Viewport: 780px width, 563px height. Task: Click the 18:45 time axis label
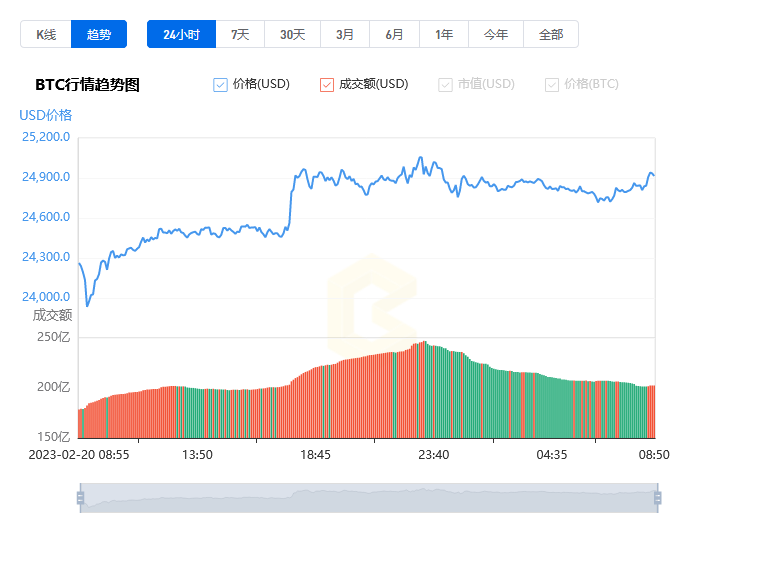pyautogui.click(x=315, y=455)
